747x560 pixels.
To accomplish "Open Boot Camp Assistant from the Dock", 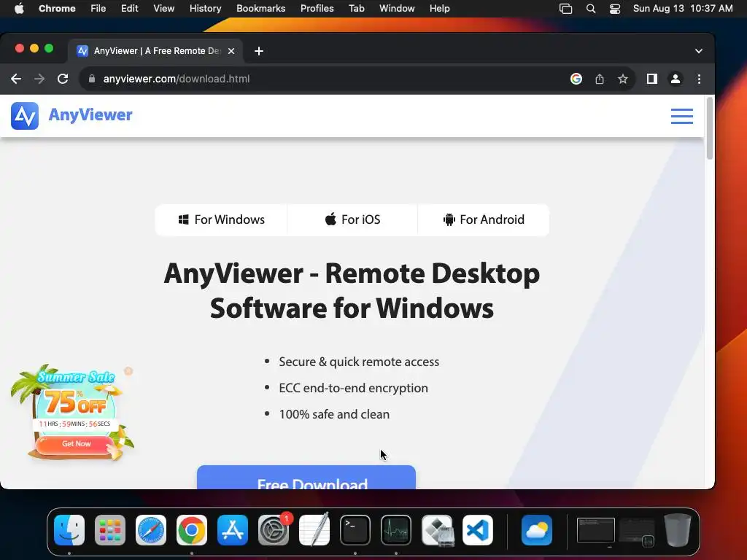I will [438, 530].
